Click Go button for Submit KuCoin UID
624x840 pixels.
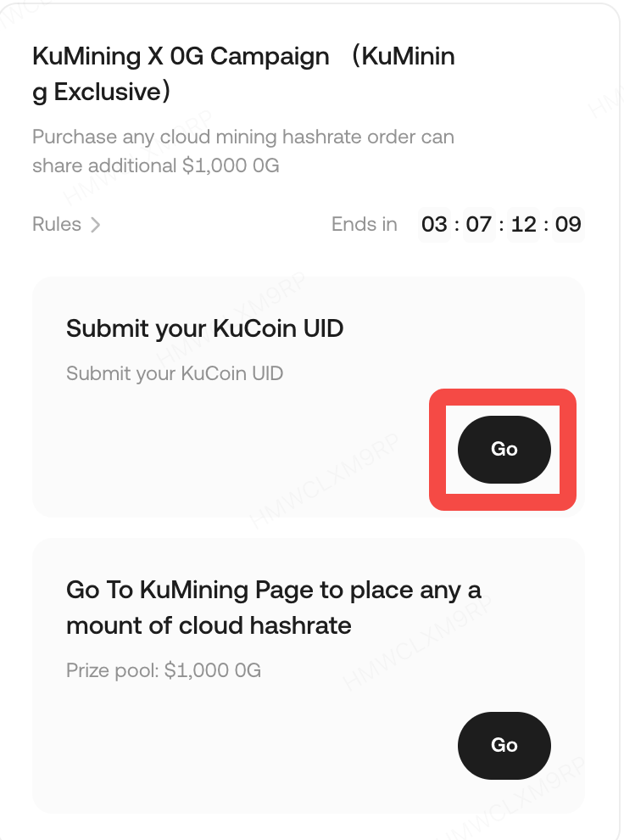pyautogui.click(x=504, y=449)
